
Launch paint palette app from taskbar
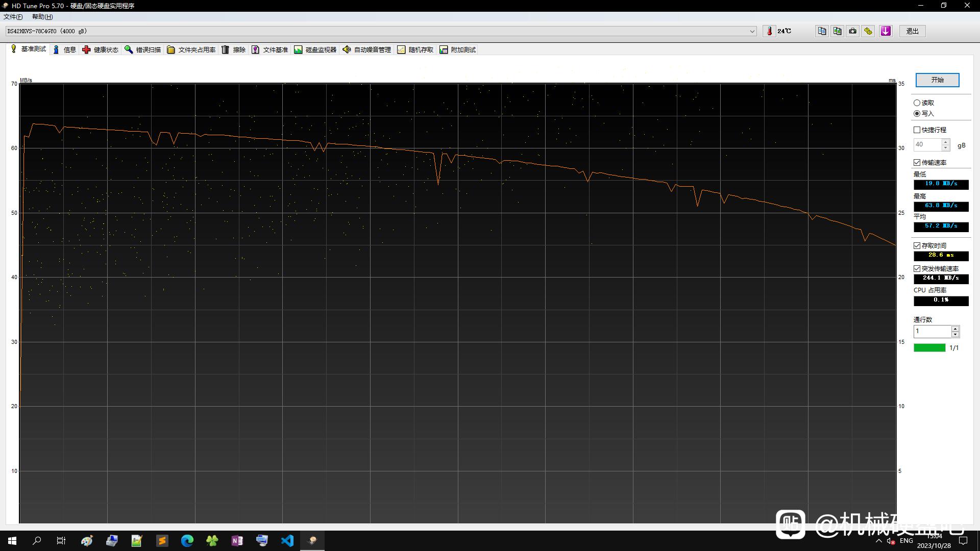87,541
